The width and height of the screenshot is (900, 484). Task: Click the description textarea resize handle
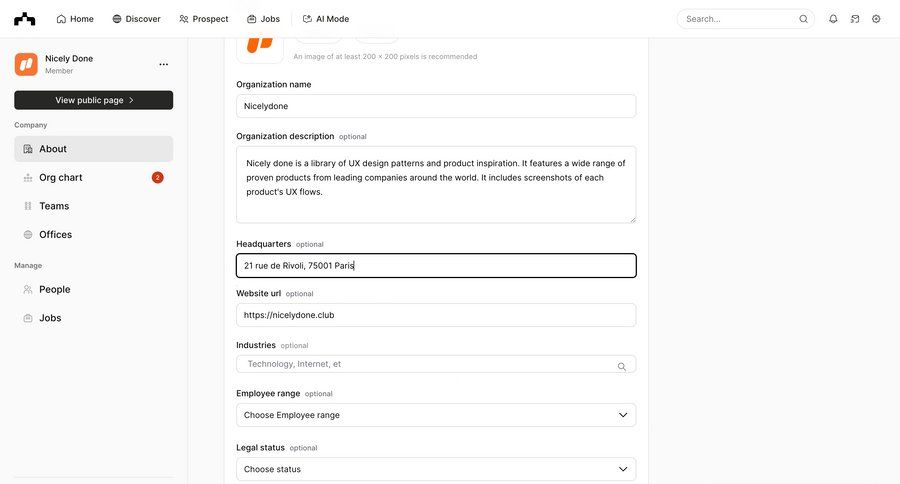(x=633, y=219)
